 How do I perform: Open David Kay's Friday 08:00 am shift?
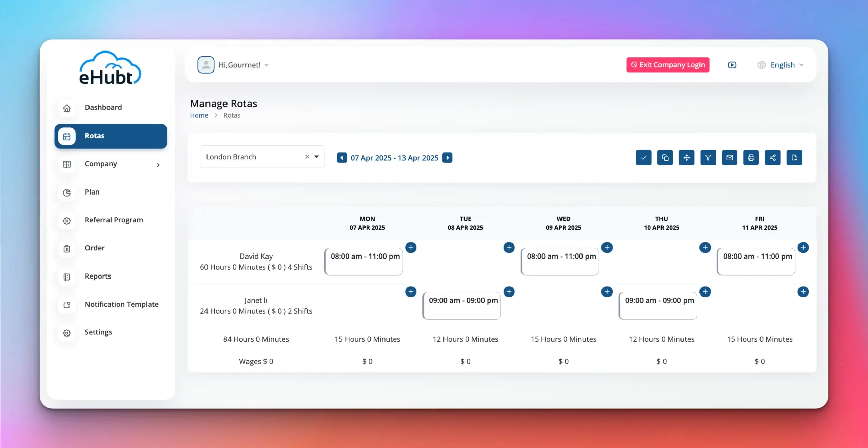pyautogui.click(x=756, y=261)
